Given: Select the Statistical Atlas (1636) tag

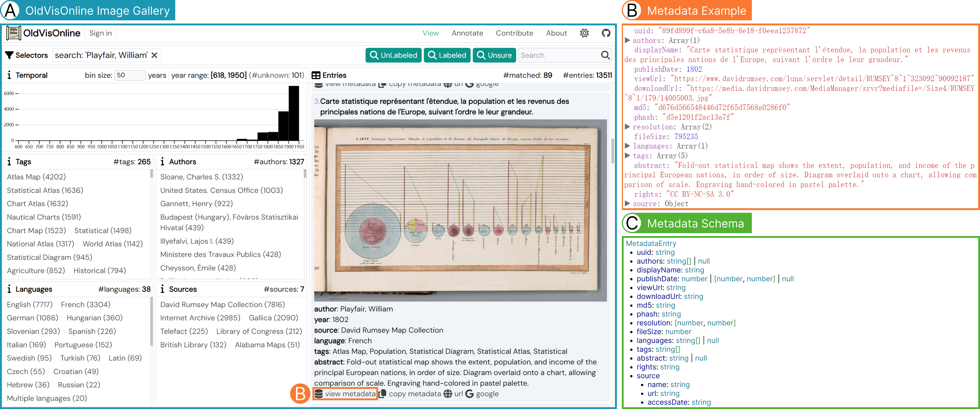Looking at the screenshot, I should [45, 190].
